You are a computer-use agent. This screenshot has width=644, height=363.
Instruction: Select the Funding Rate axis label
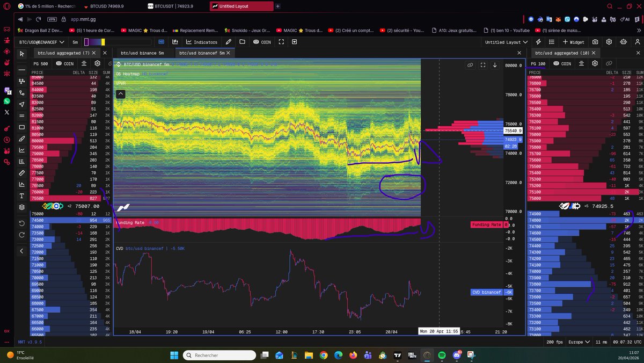tap(487, 225)
